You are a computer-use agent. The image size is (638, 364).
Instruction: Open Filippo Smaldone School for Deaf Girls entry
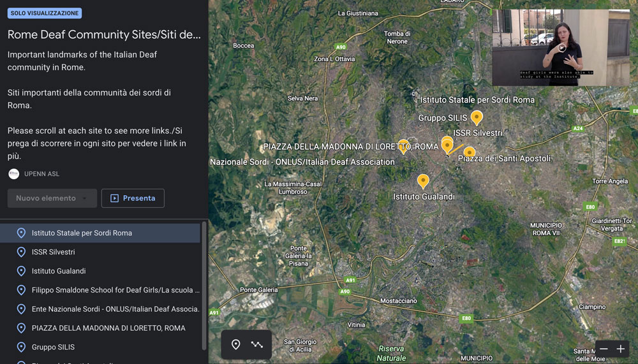[x=100, y=290]
